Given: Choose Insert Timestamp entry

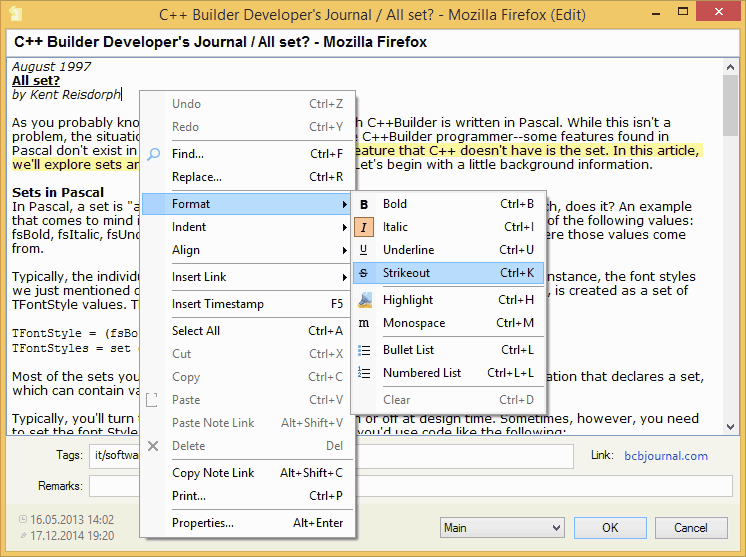Looking at the screenshot, I should pyautogui.click(x=248, y=304).
